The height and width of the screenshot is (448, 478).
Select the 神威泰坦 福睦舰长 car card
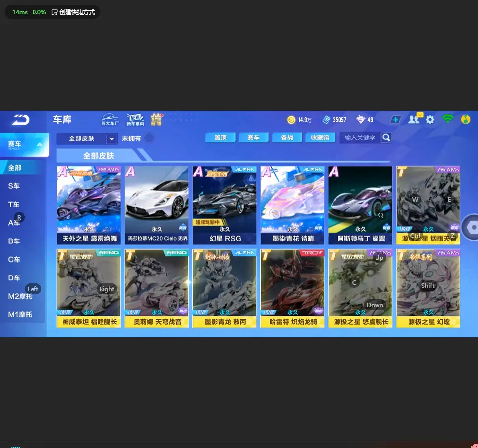coord(89,288)
